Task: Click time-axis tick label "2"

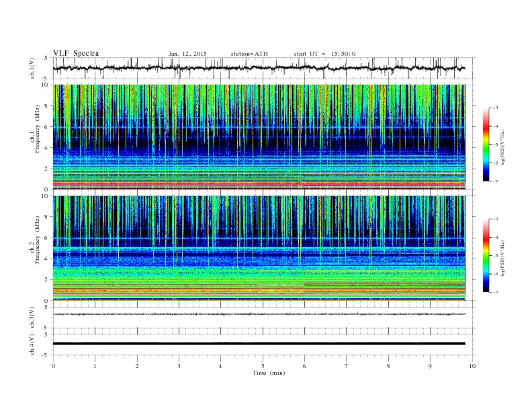Action: pos(137,366)
